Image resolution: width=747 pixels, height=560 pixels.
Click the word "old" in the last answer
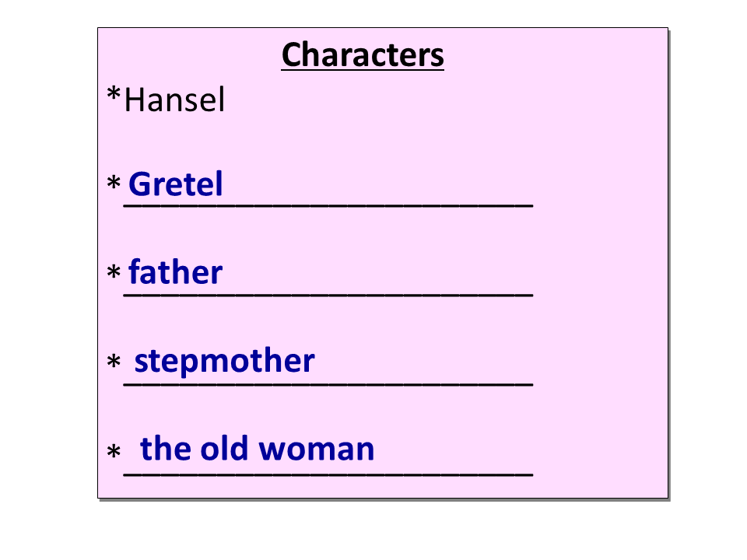point(226,449)
